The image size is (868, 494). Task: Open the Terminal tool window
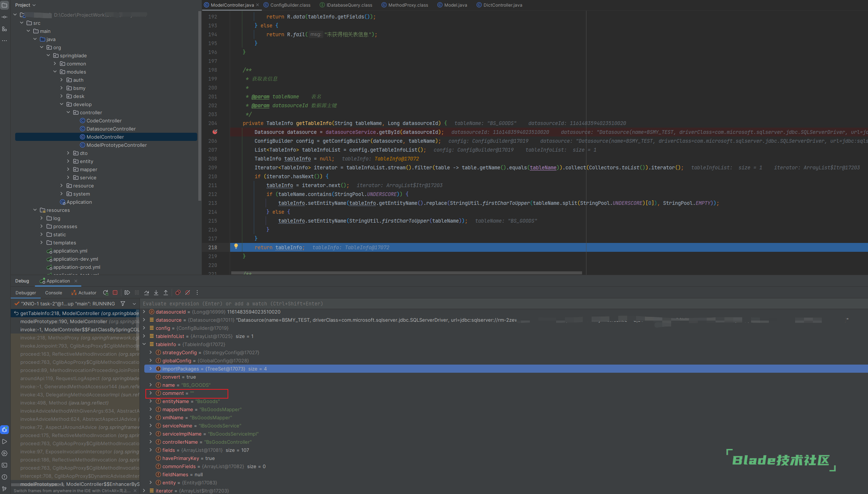coord(4,465)
